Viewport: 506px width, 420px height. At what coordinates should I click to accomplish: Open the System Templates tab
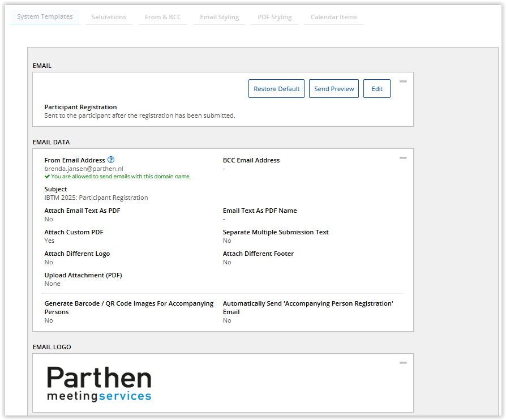point(45,17)
